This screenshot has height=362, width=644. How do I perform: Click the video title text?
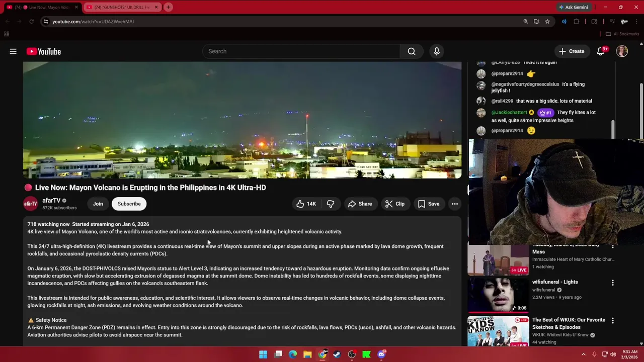tap(150, 188)
